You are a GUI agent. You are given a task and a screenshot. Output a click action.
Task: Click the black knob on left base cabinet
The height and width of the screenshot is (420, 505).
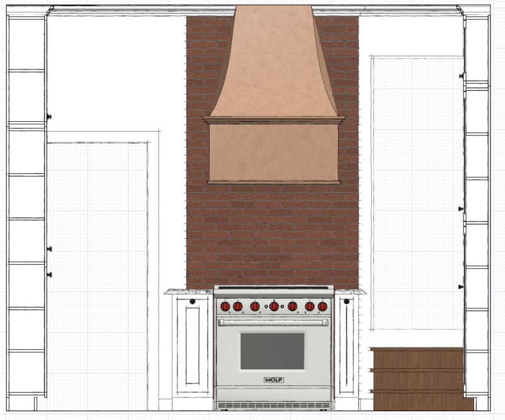point(193,301)
